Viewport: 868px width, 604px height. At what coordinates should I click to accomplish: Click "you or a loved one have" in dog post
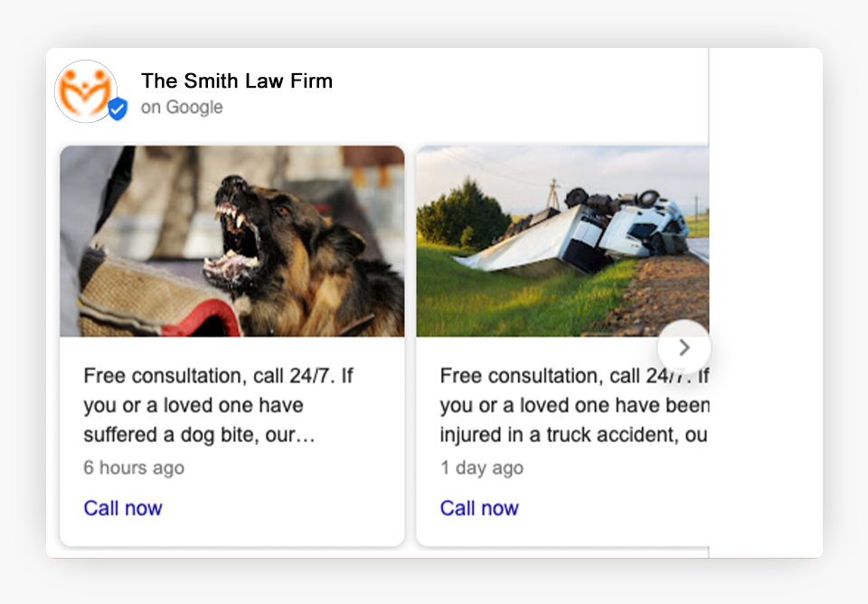tap(193, 406)
